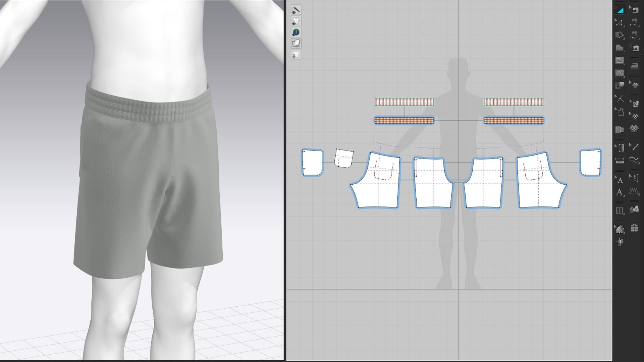
Task: Select the Pattern Annotation text tool
Action: (x=620, y=192)
